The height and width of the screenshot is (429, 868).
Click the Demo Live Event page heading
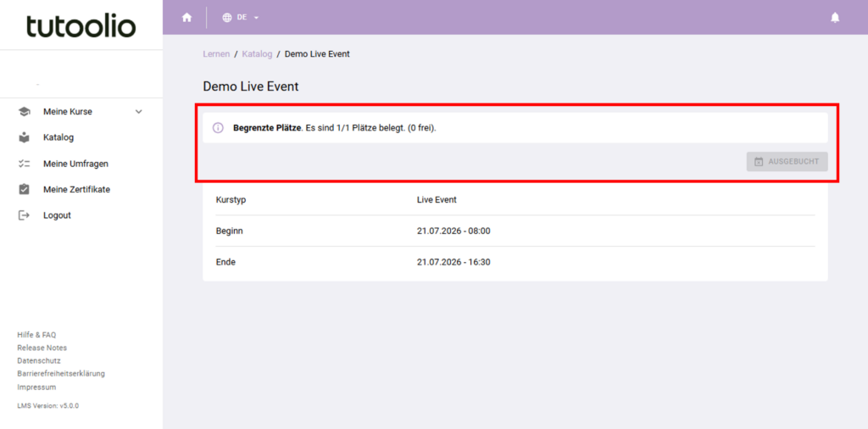tap(251, 86)
